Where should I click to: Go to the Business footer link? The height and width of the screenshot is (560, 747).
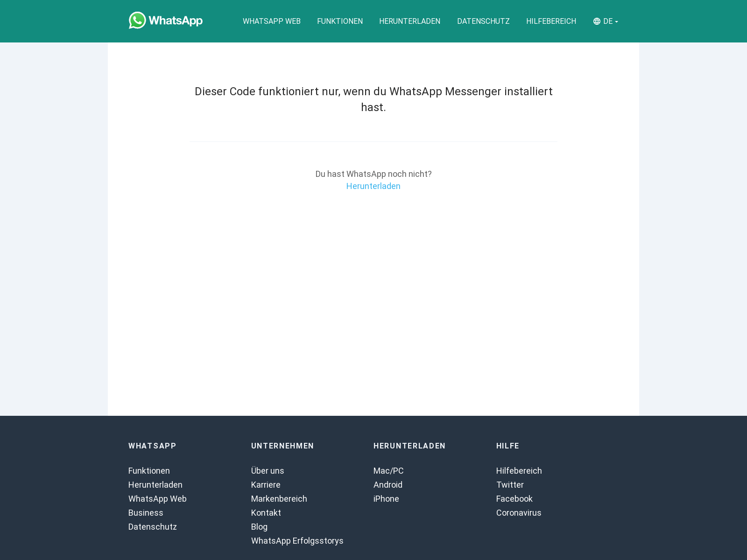146,513
